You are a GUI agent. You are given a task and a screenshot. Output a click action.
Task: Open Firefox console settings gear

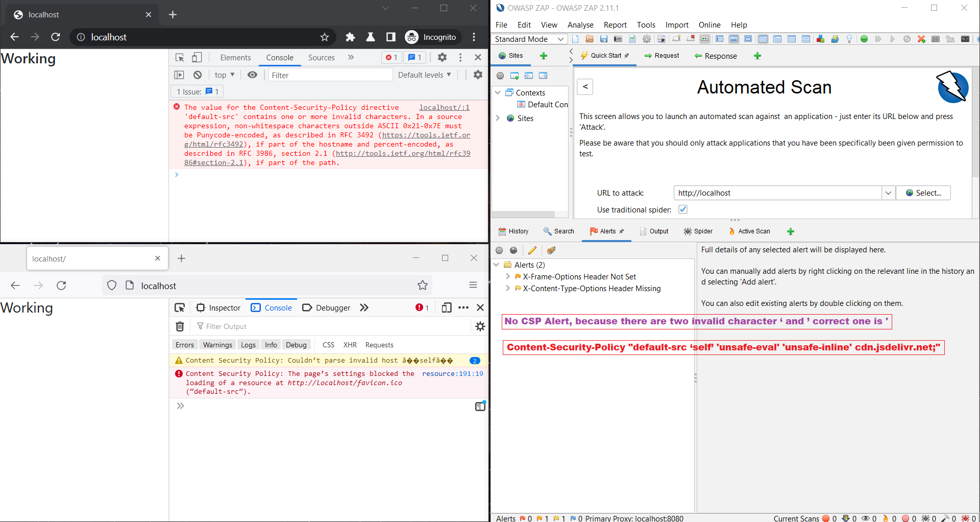point(480,326)
